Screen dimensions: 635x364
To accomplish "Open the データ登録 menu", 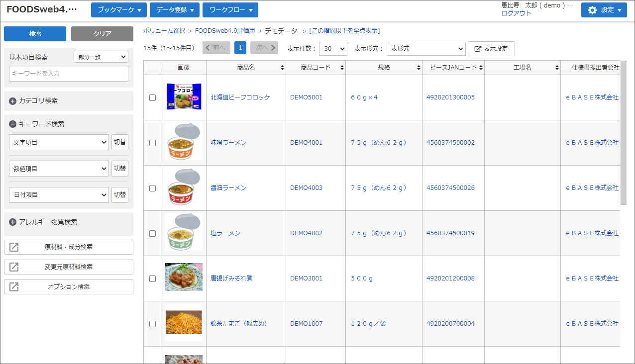I will pyautogui.click(x=175, y=10).
